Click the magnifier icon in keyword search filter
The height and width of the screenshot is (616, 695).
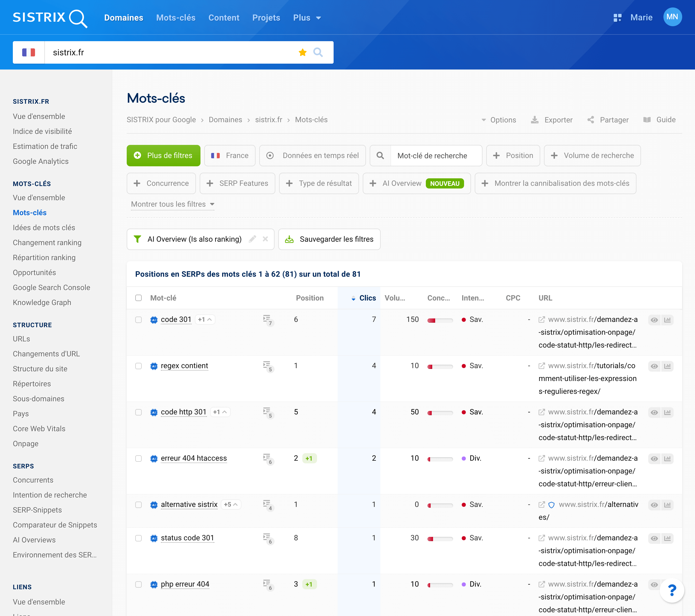[x=380, y=155]
